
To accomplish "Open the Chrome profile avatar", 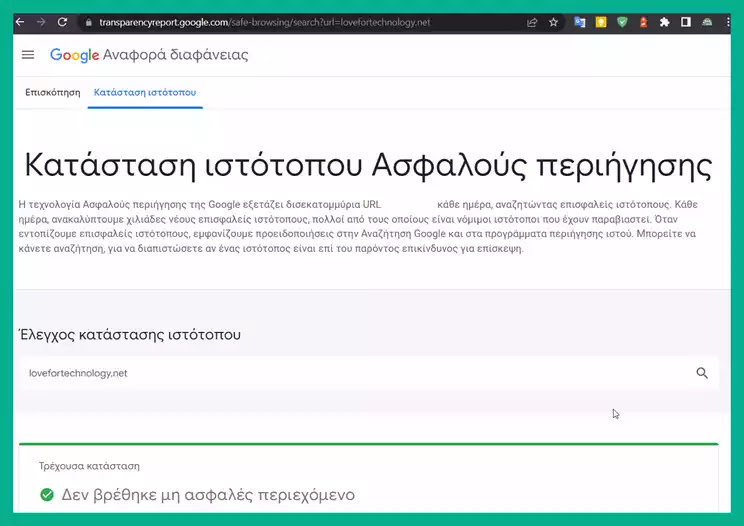I will click(707, 22).
